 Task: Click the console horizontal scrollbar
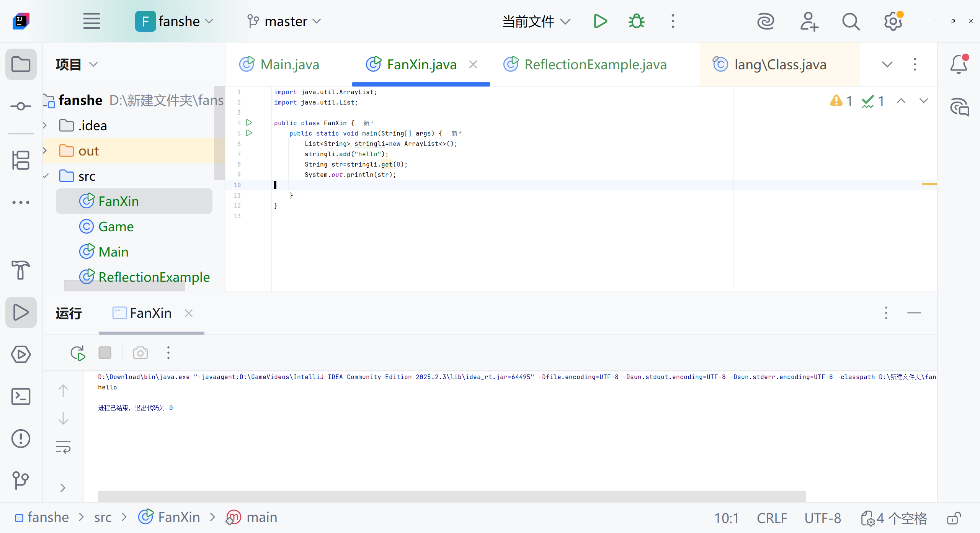point(452,496)
